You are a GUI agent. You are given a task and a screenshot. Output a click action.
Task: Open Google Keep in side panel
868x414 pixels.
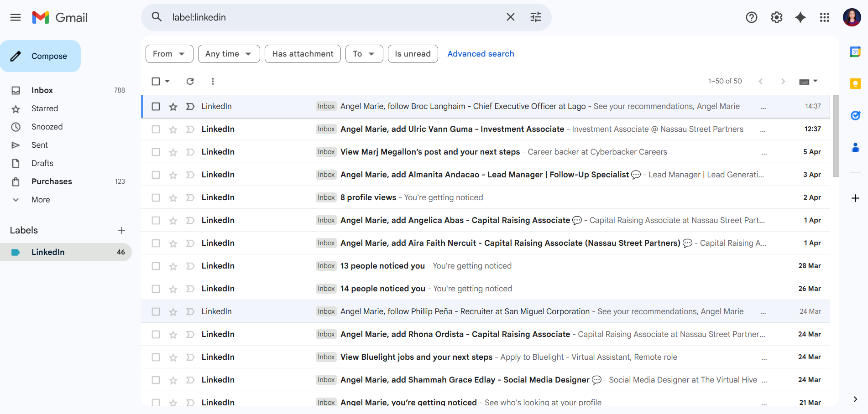tap(855, 84)
